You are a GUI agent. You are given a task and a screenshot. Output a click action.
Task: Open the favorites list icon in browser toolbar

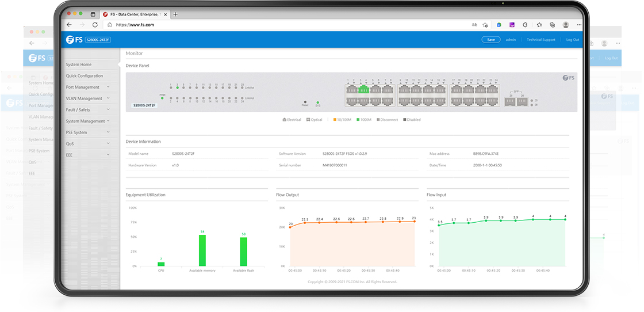point(539,25)
